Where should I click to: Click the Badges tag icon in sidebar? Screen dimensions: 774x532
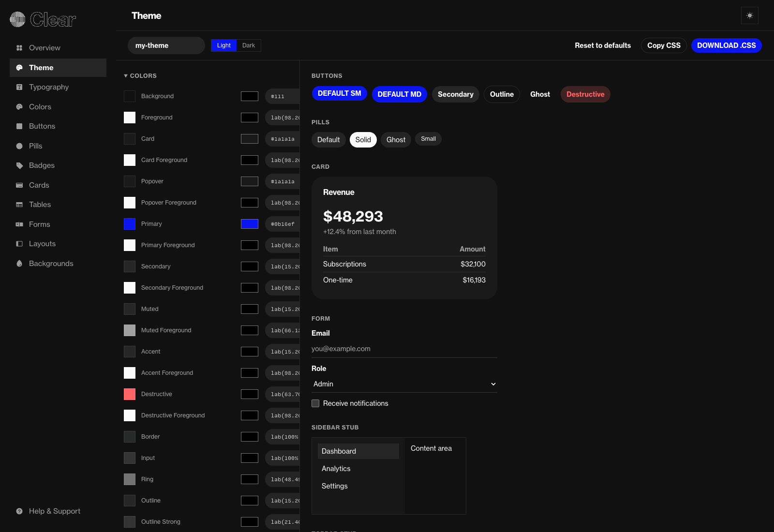point(19,165)
